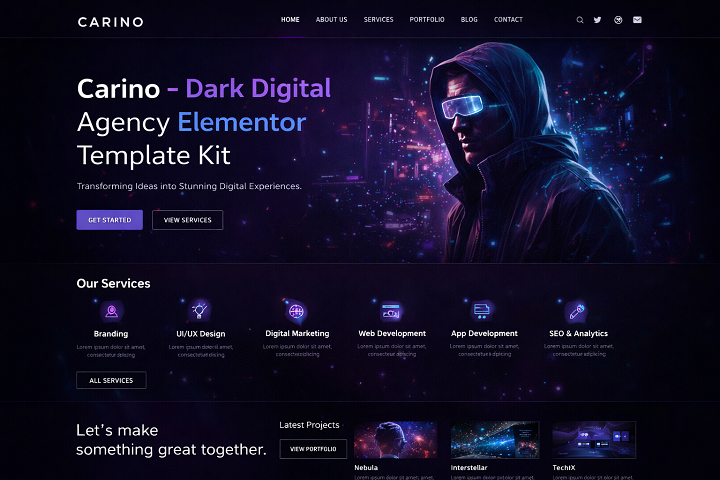This screenshot has width=720, height=480.
Task: Click the Get Started button
Action: coord(110,220)
